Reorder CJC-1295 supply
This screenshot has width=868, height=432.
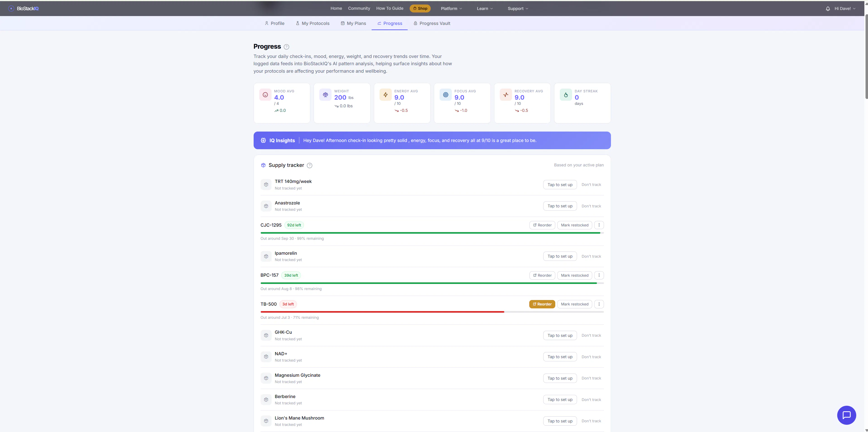tap(542, 225)
